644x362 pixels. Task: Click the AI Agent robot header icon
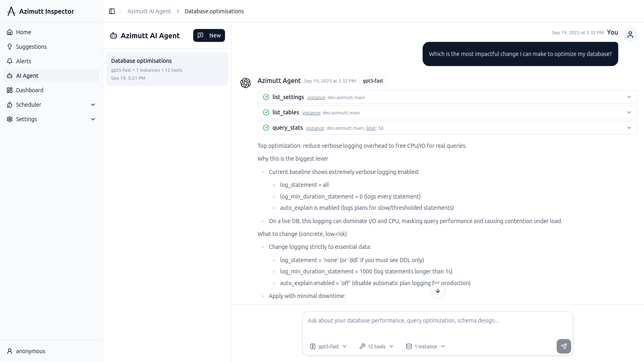pyautogui.click(x=114, y=35)
